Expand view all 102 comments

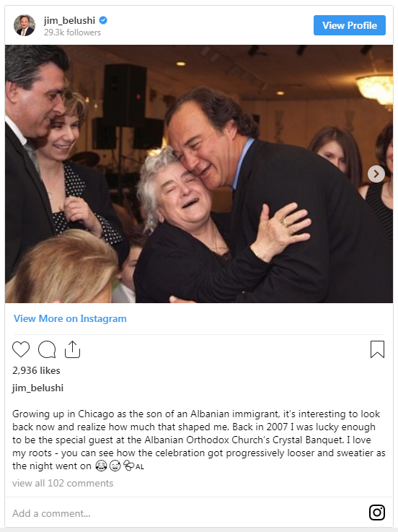(x=63, y=483)
